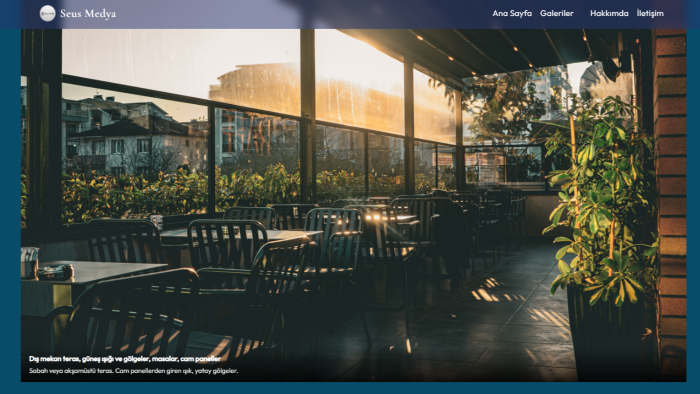Open the Galeriler menu

(557, 13)
